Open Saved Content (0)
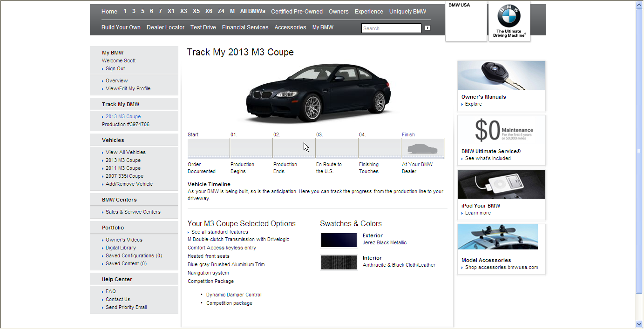 click(x=126, y=263)
